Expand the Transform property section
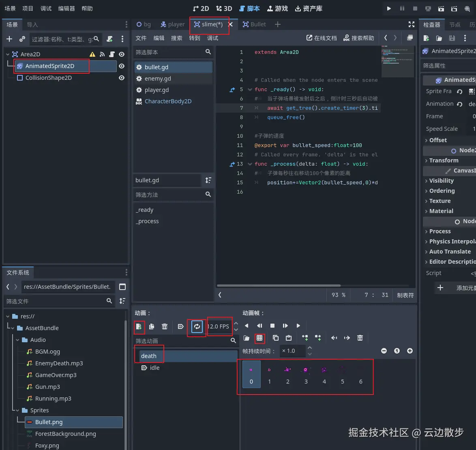This screenshot has width=476, height=450. coord(443,160)
